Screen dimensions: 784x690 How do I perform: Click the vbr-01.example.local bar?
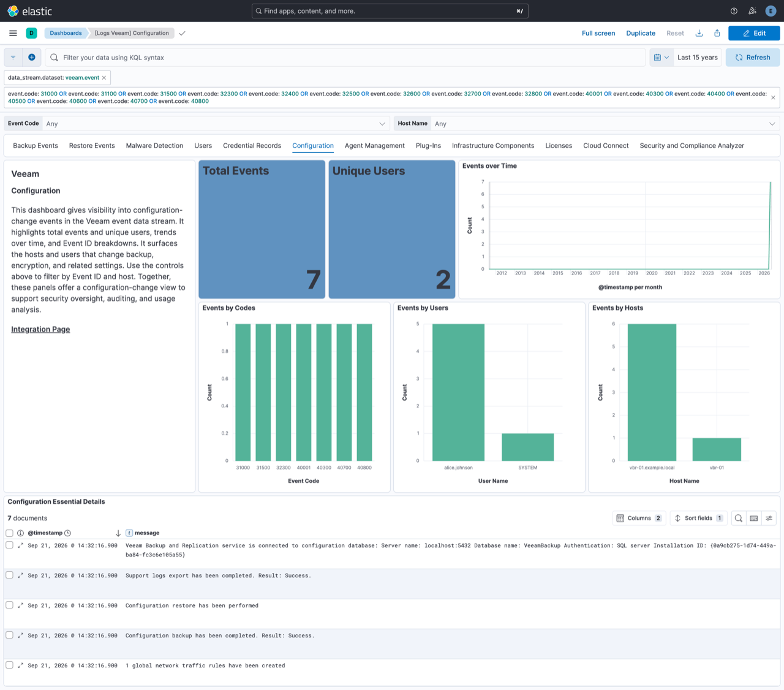click(652, 392)
